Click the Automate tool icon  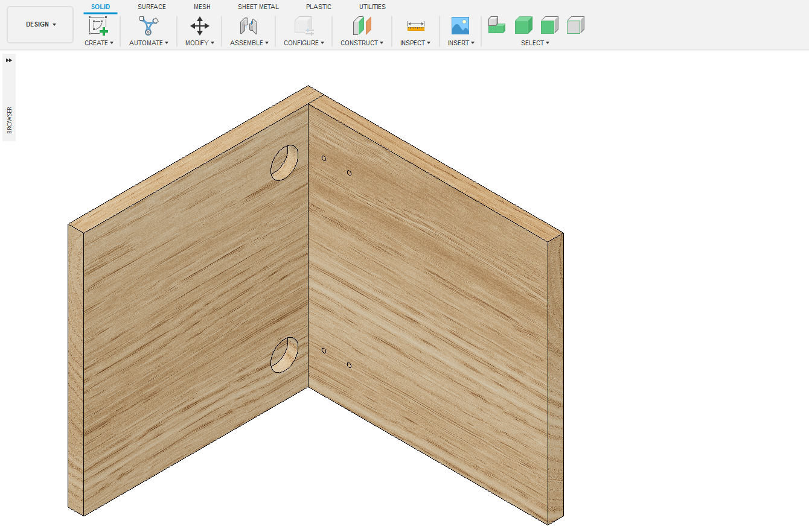coord(149,25)
